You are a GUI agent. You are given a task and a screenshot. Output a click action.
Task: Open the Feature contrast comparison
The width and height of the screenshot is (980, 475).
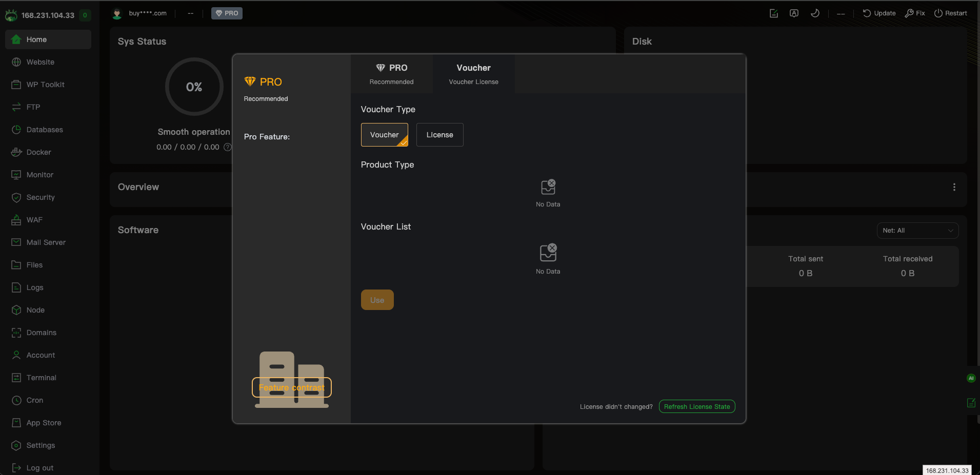point(292,387)
